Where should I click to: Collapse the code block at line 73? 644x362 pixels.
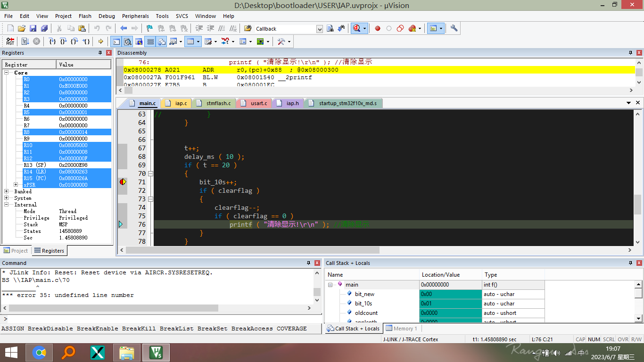tap(151, 199)
